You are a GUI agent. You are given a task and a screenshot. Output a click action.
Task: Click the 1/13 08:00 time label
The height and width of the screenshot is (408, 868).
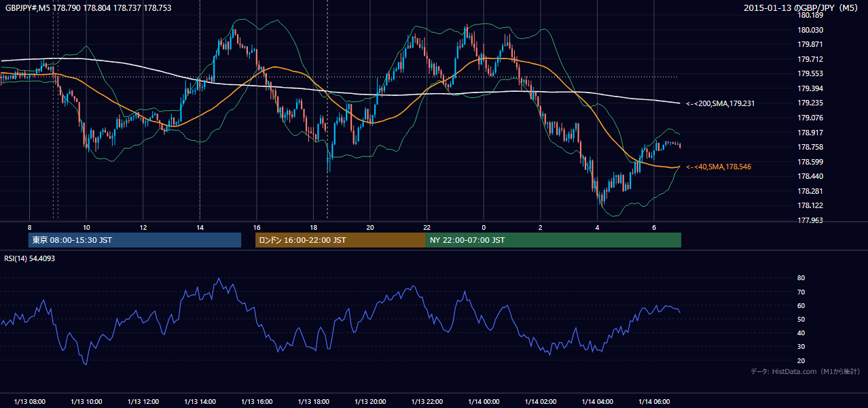pos(29,402)
